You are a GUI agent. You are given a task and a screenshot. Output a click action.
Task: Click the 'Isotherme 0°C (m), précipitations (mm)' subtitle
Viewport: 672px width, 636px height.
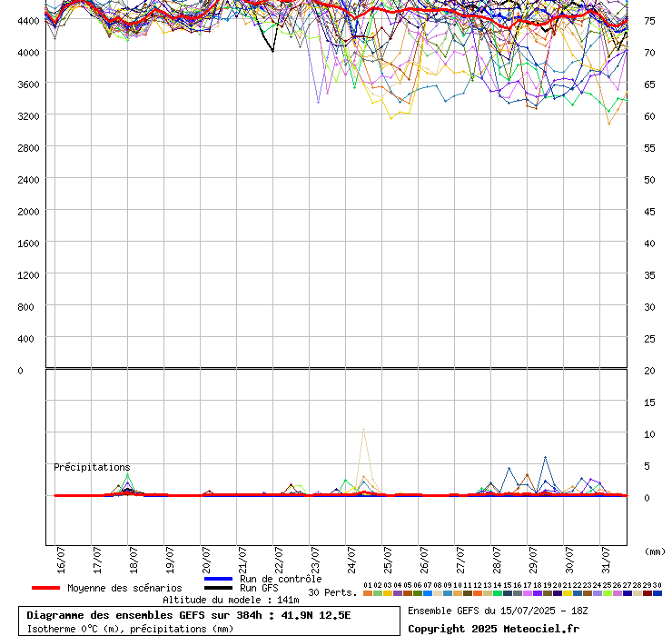[130, 629]
